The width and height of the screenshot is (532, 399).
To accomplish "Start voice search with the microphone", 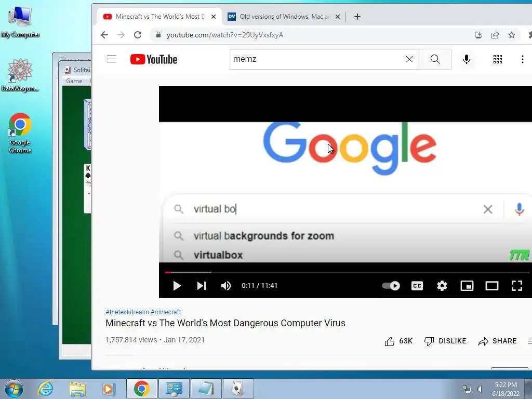I will 467,59.
